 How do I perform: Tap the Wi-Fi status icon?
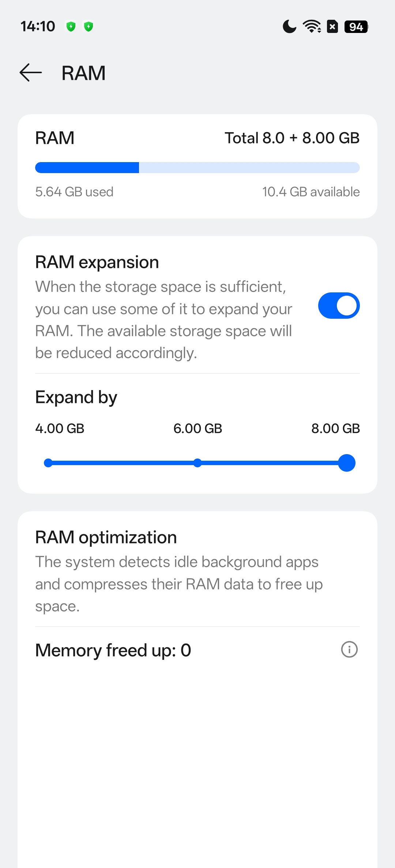click(x=312, y=26)
